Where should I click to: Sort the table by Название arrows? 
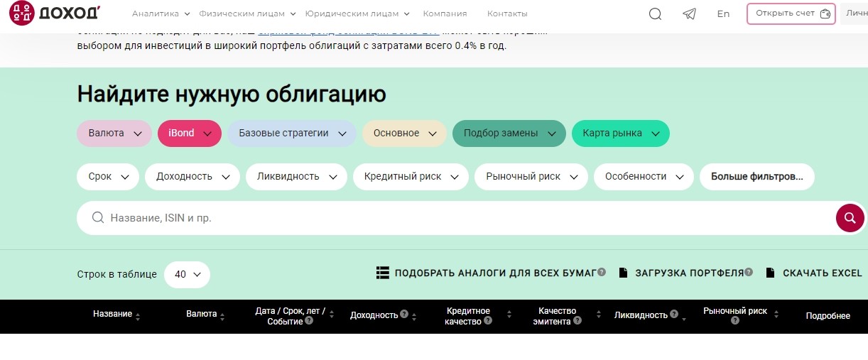tap(138, 316)
